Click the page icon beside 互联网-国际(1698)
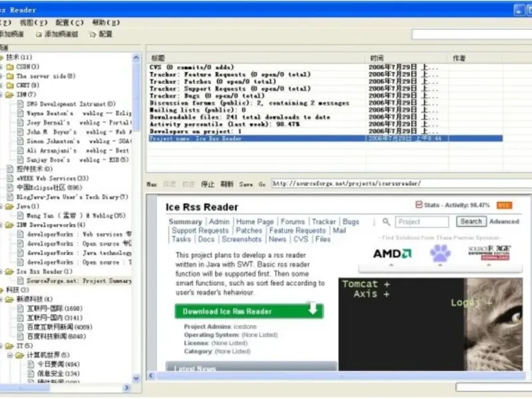 pos(21,309)
